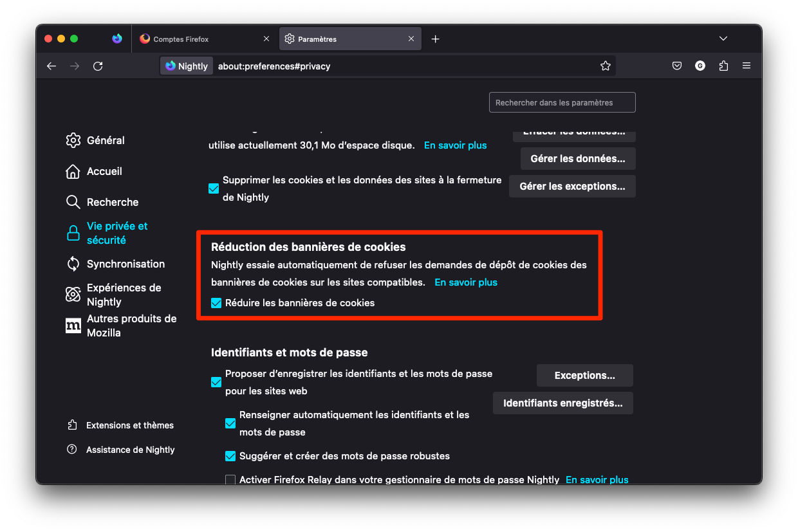The width and height of the screenshot is (798, 532).
Task: Click the login Exceptions button
Action: [x=585, y=375]
